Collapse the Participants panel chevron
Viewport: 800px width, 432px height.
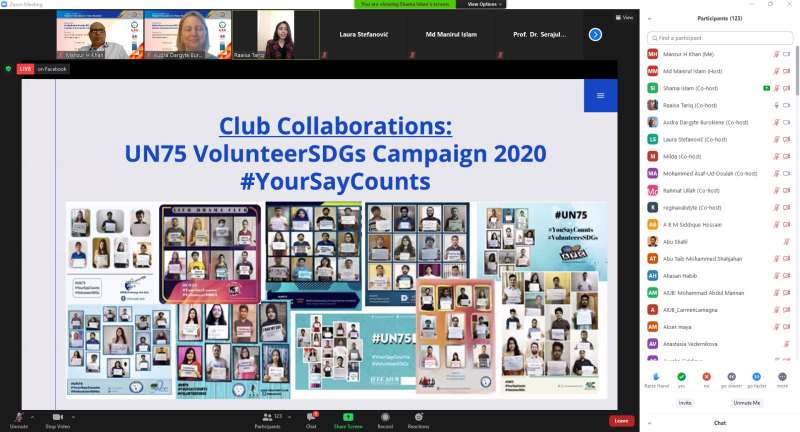651,18
